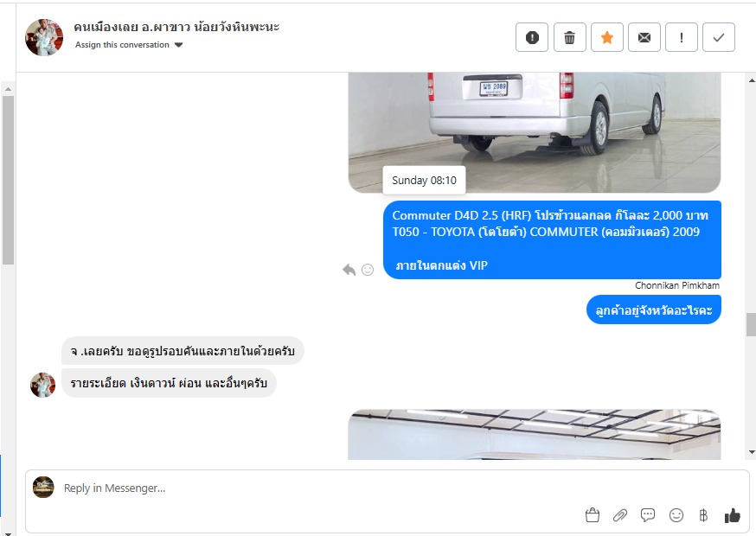The image size is (756, 536).
Task: Open the silver van rear photo
Action: click(535, 132)
